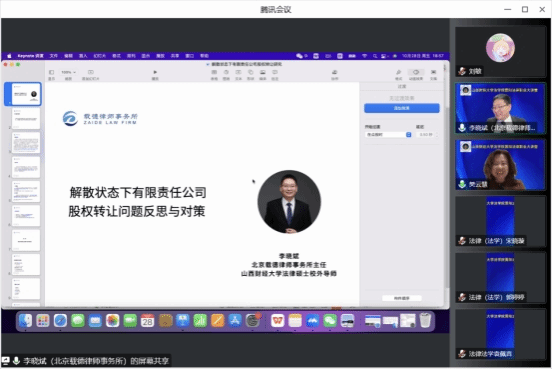Open the start transition dropdown
The height and width of the screenshot is (369, 552).
(x=388, y=135)
